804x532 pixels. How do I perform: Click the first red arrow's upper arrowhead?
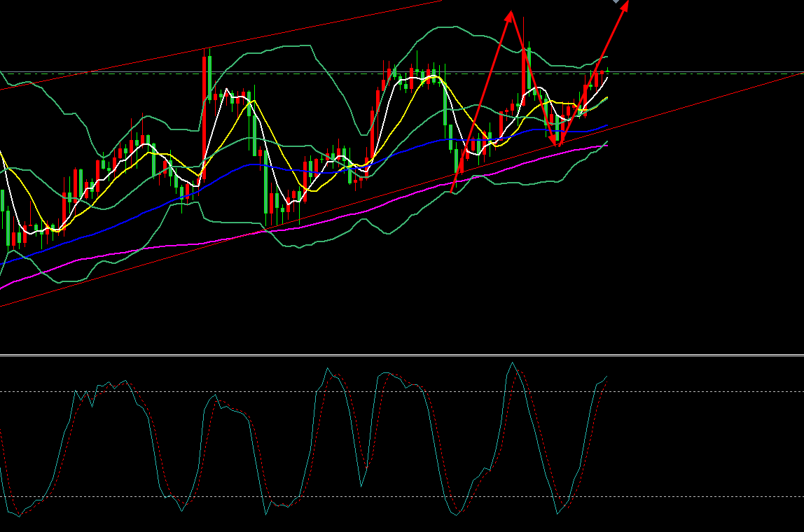point(511,13)
